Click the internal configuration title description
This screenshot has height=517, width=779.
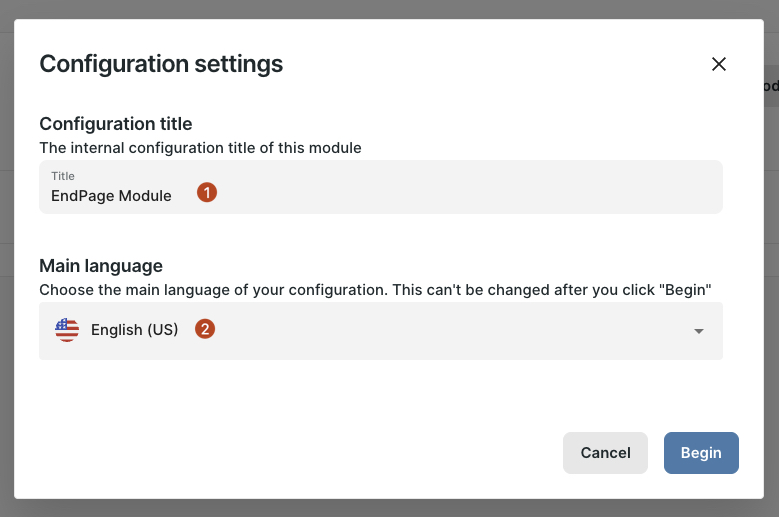pyautogui.click(x=200, y=147)
